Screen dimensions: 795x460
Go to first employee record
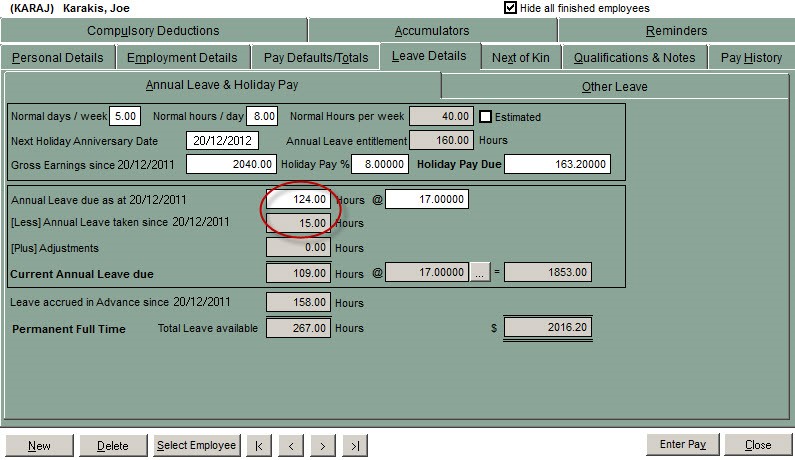[259, 445]
